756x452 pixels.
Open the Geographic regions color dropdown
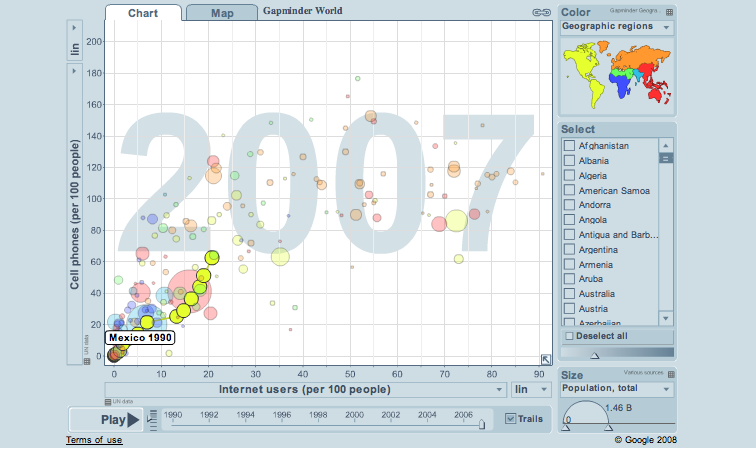(x=617, y=27)
